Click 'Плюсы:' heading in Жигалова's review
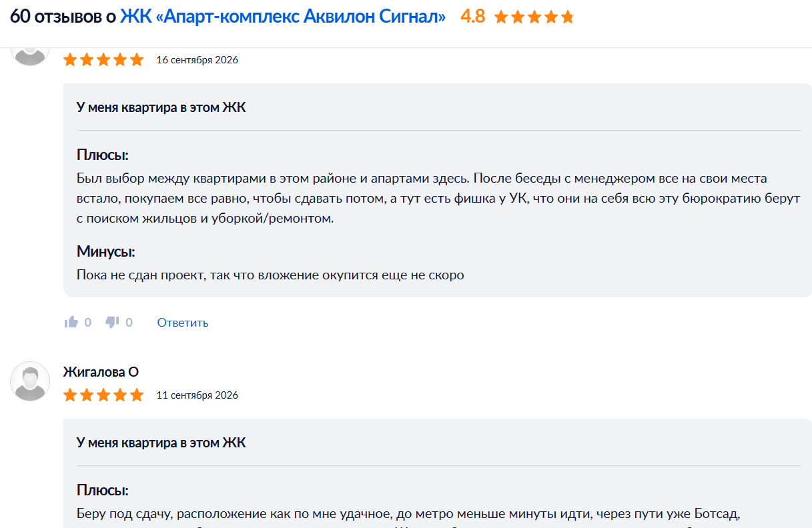The image size is (812, 528). (103, 491)
